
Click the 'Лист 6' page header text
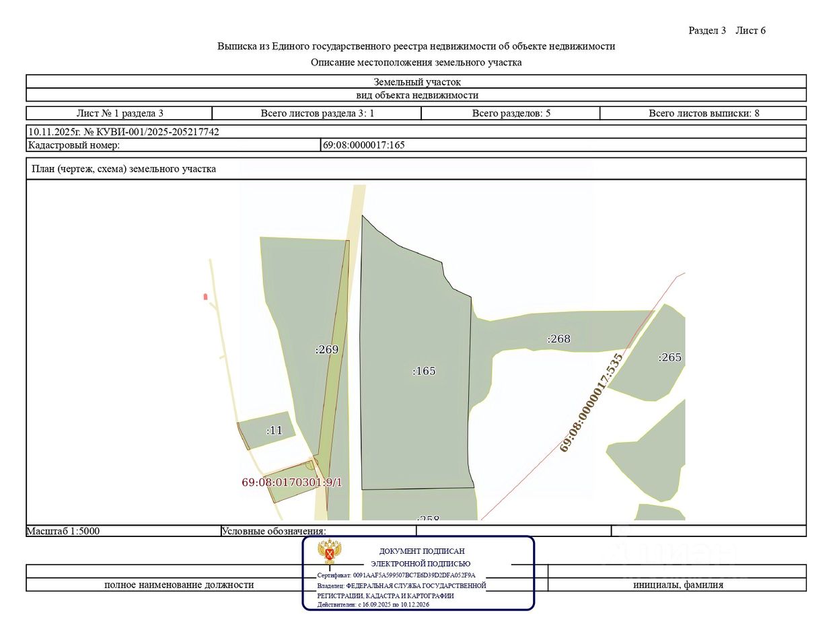pos(750,30)
